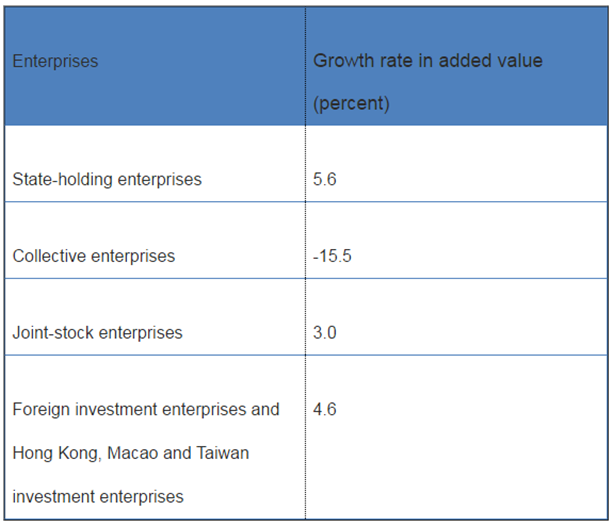Screen dimensions: 612x526
Task: Click the last line reading investment enterprises
Action: click(x=98, y=497)
